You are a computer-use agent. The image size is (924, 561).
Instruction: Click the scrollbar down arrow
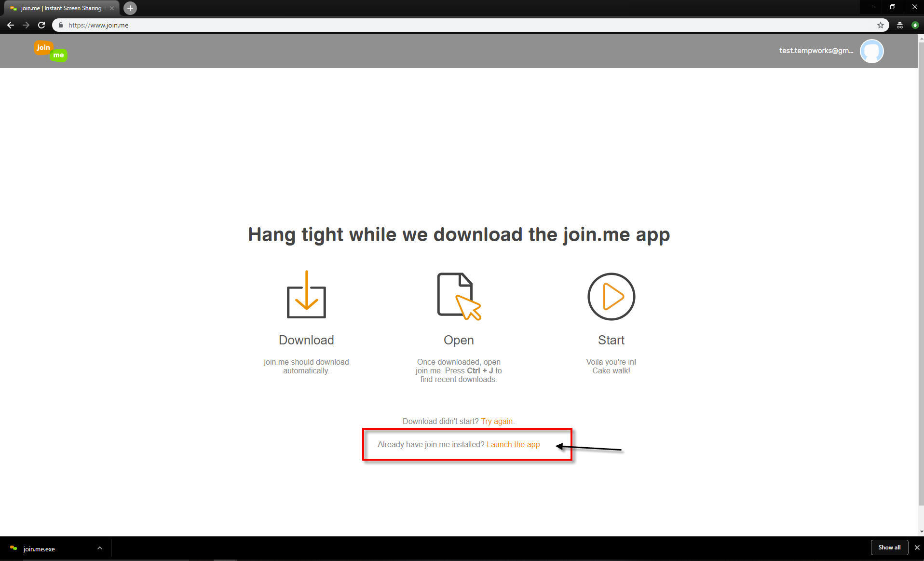click(921, 532)
